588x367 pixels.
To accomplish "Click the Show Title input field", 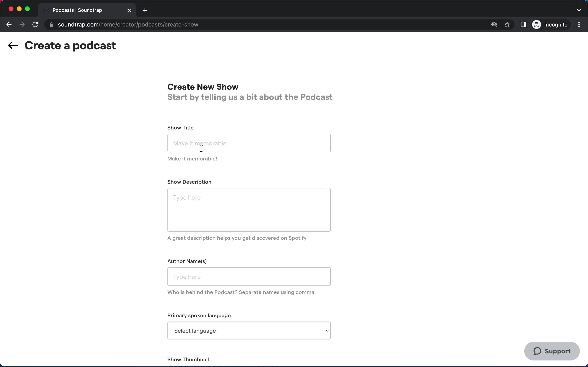I will pos(249,143).
